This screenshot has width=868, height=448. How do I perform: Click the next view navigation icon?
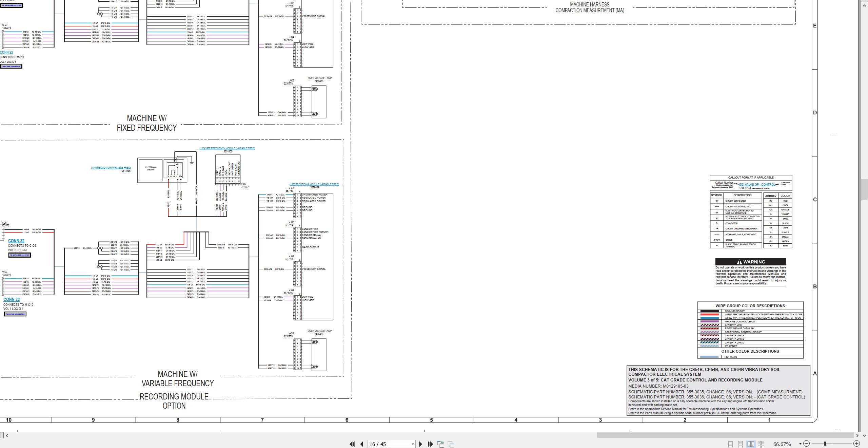(451, 444)
